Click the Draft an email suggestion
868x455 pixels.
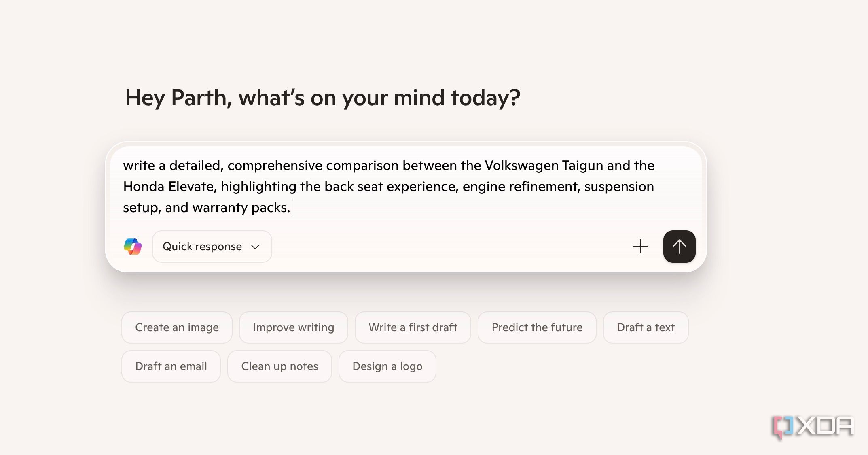(171, 366)
